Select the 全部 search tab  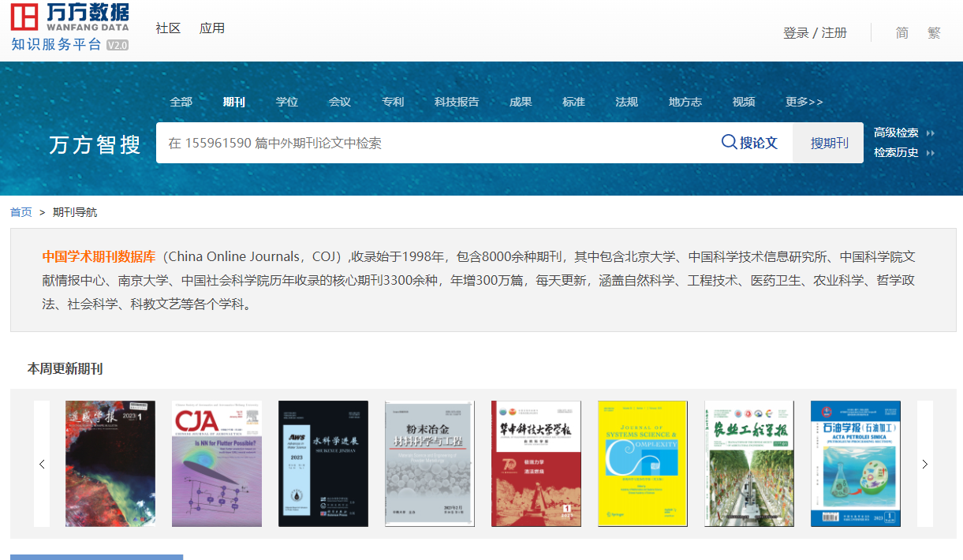pos(181,102)
